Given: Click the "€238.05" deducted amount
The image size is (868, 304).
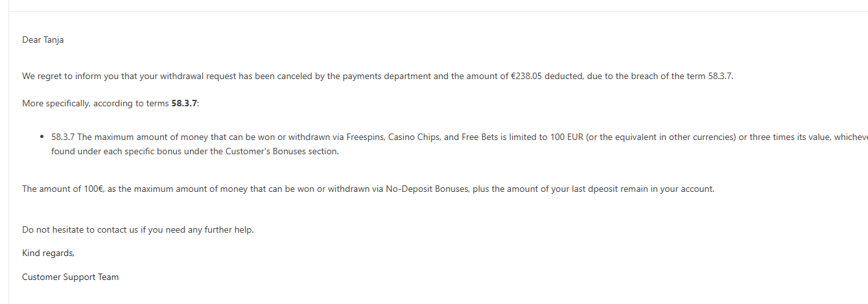Looking at the screenshot, I should pos(526,76).
